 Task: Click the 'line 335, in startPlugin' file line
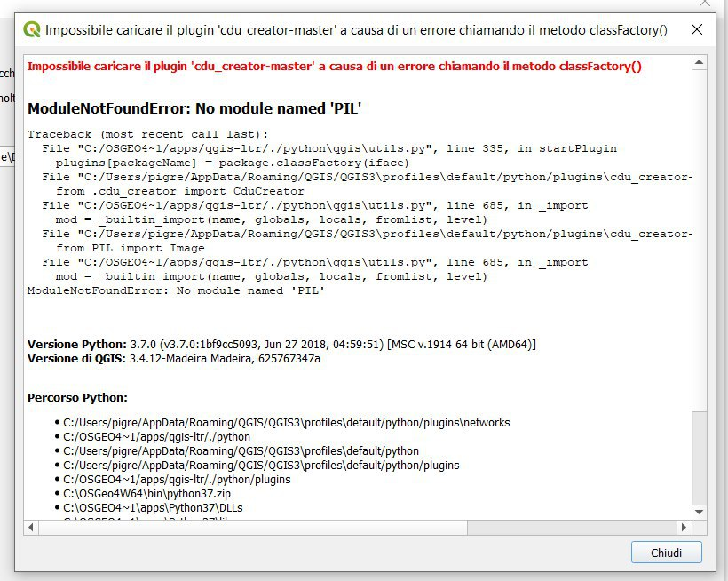[x=329, y=148]
